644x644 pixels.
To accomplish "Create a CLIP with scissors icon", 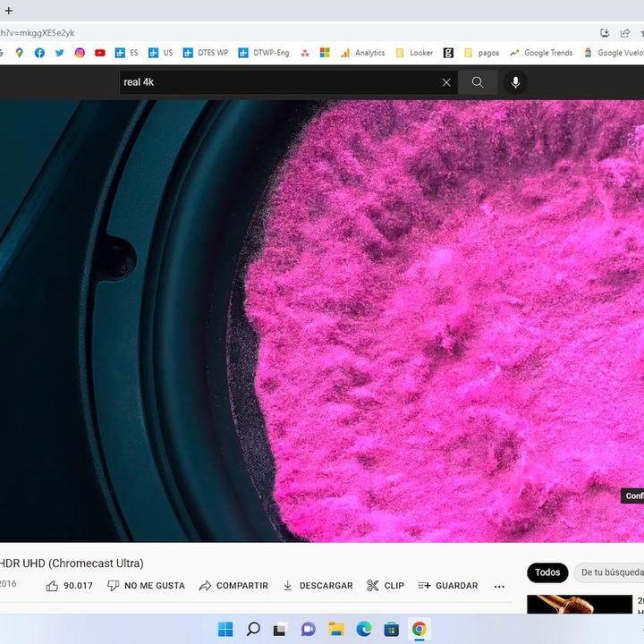I will coord(386,586).
